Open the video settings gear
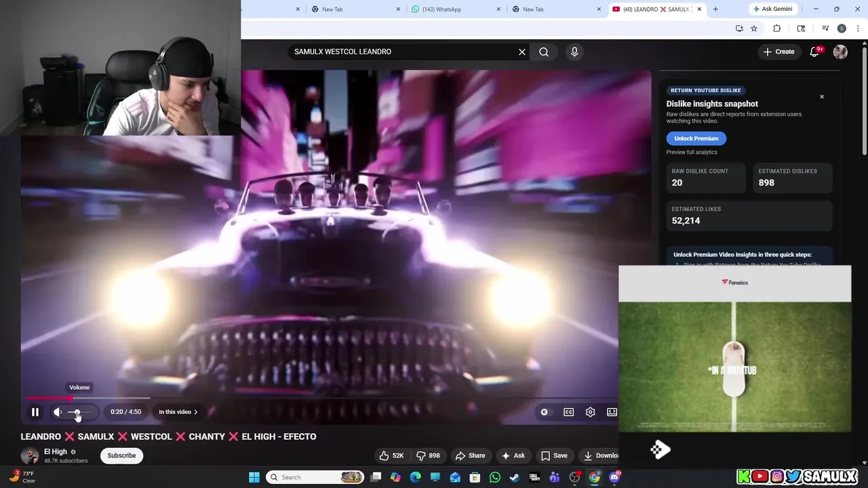Image resolution: width=868 pixels, height=488 pixels. coord(590,412)
